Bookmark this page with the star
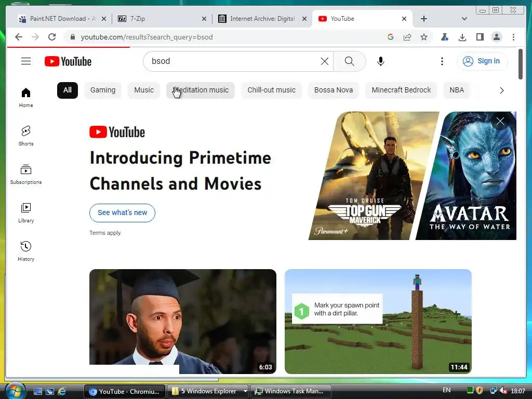This screenshot has height=399, width=532. click(x=424, y=37)
